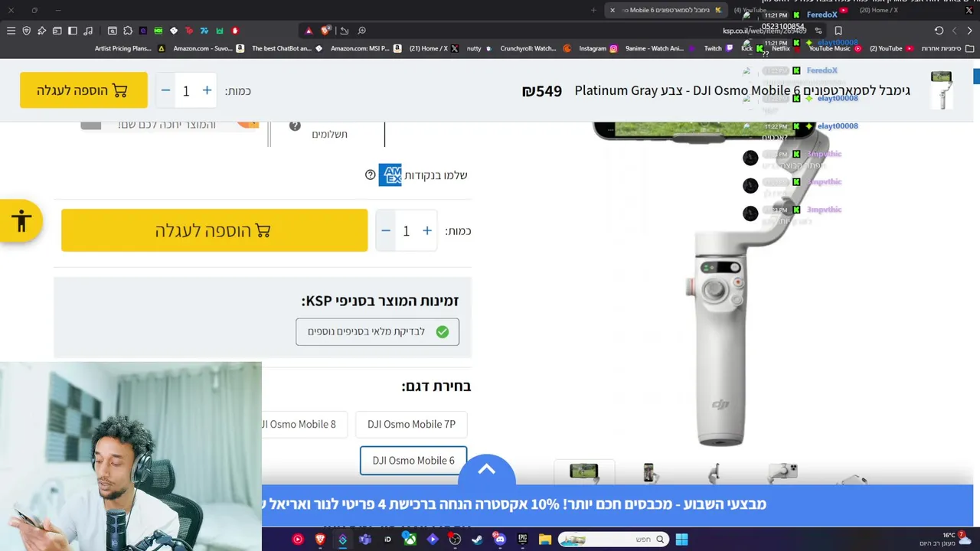
Task: Click the American Express logo
Action: [x=390, y=175]
